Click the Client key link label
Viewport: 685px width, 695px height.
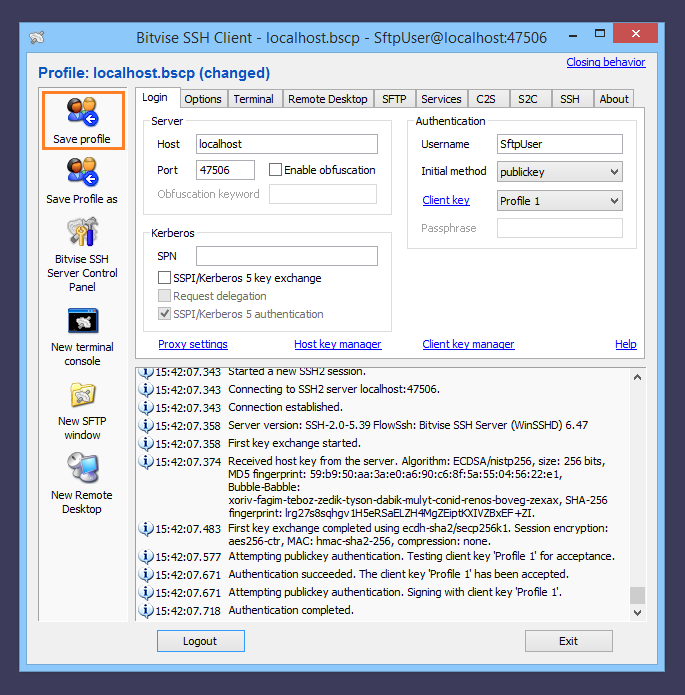(x=446, y=200)
